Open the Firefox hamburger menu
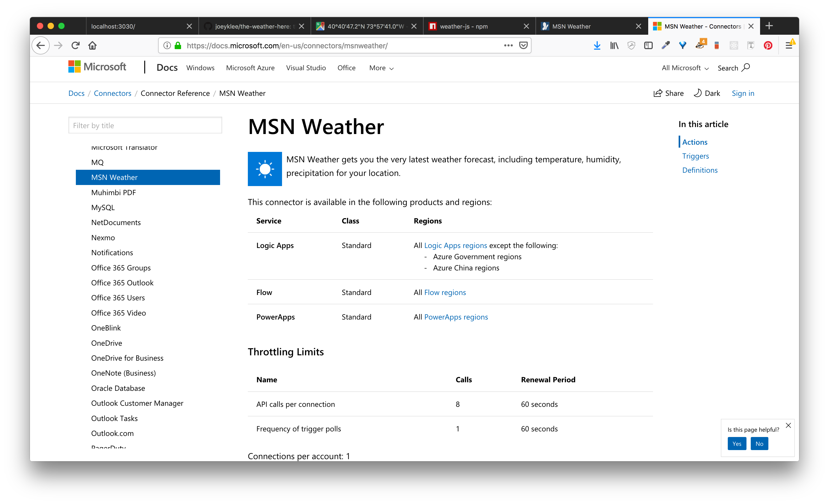The image size is (829, 504). 788,45
